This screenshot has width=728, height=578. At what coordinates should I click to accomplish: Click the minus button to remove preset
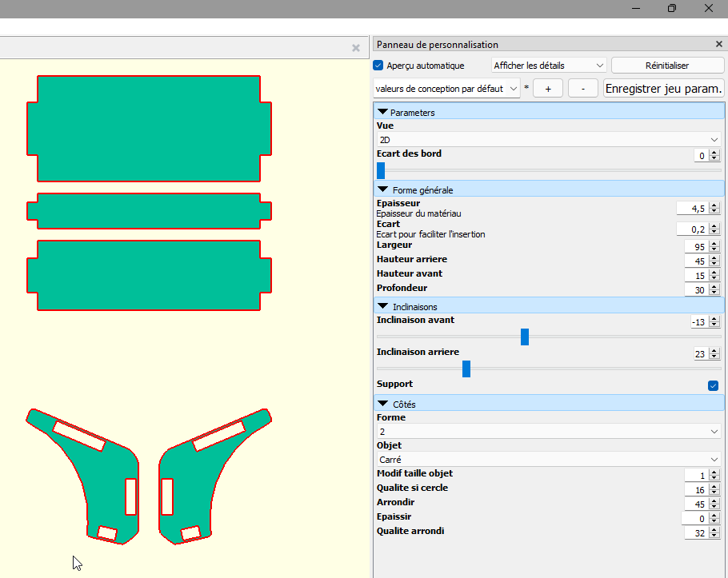(x=583, y=89)
